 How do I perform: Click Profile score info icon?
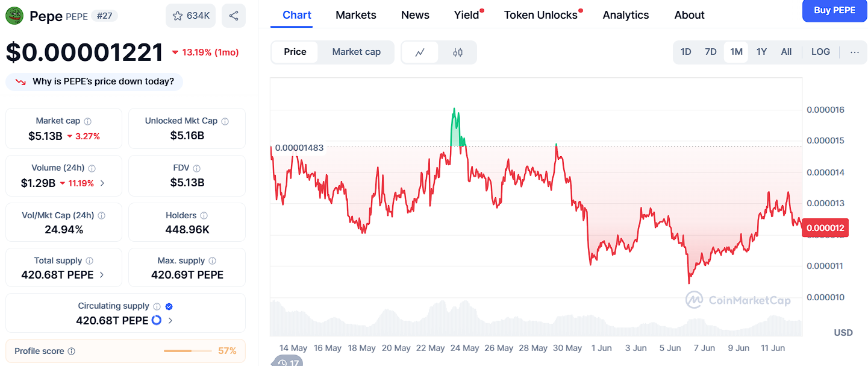pos(72,351)
